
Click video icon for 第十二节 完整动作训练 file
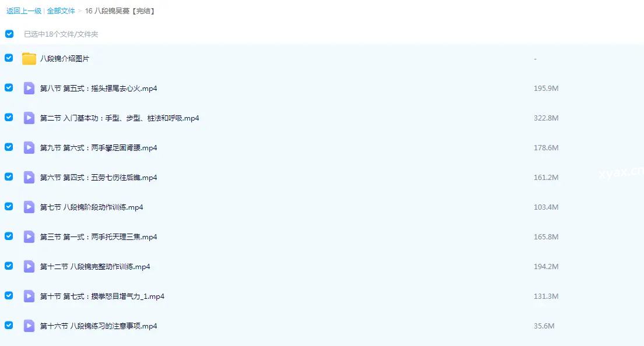[29, 266]
